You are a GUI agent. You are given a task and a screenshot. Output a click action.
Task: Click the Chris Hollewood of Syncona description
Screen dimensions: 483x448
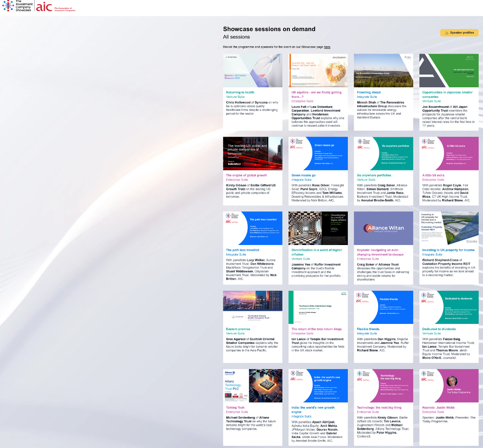pos(252,108)
